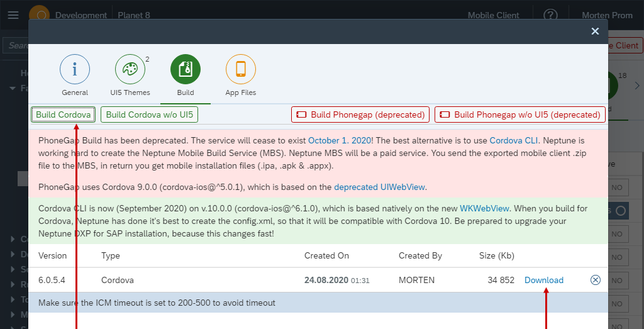Open the WKWebView link
Viewport: 644px width, 329px height.
(x=484, y=209)
